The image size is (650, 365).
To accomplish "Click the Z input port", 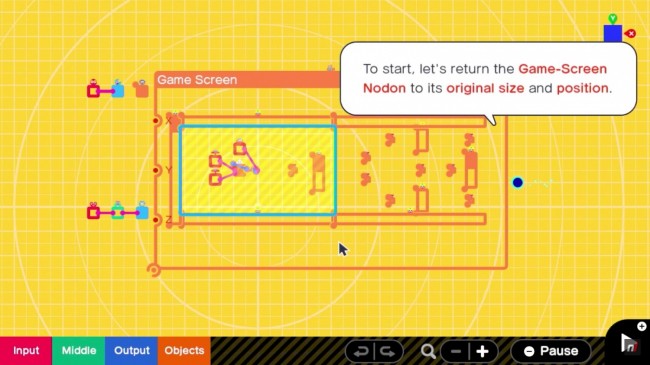I will coord(156,219).
